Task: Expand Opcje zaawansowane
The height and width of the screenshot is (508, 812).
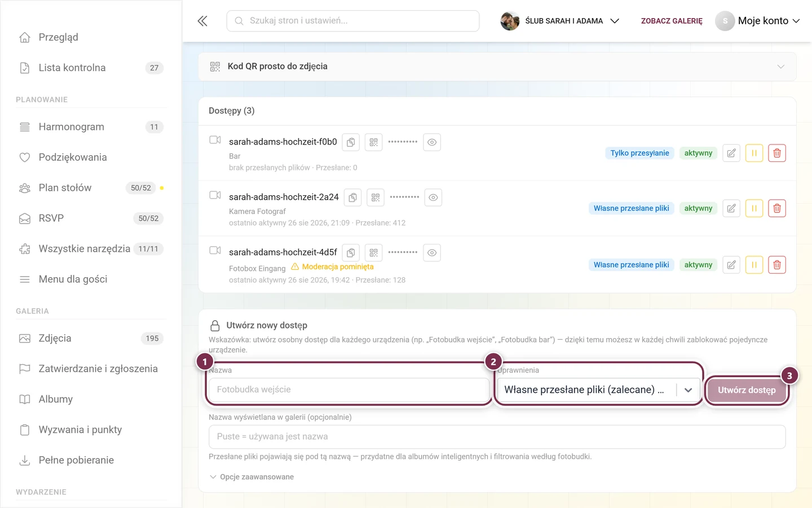Action: click(251, 477)
